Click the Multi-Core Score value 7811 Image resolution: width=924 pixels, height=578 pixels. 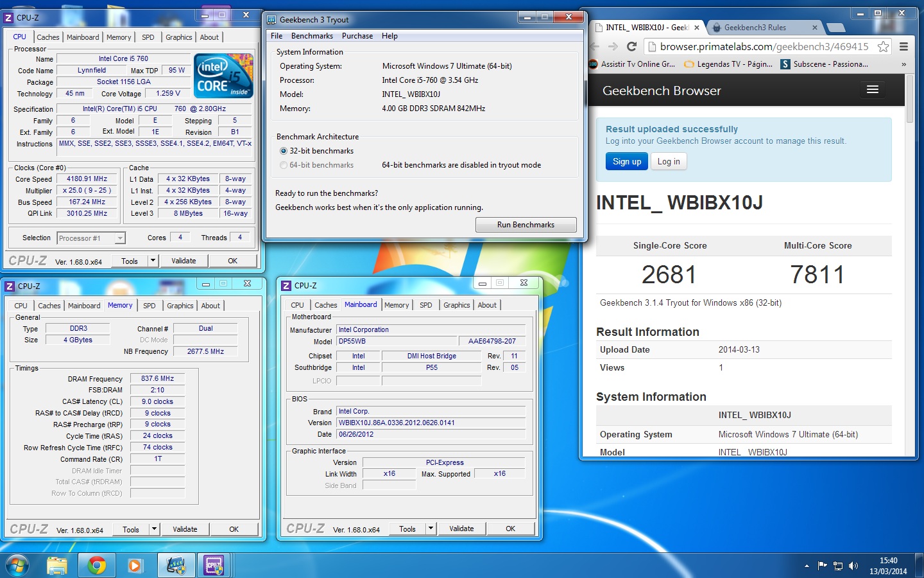click(817, 275)
